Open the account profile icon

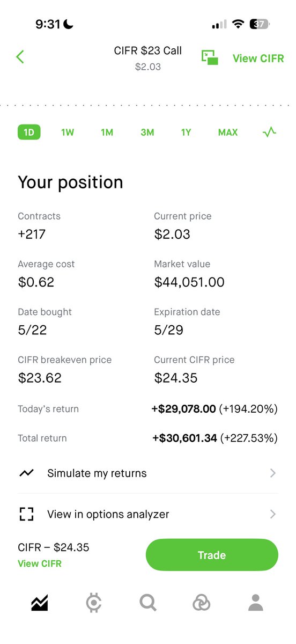click(x=256, y=603)
